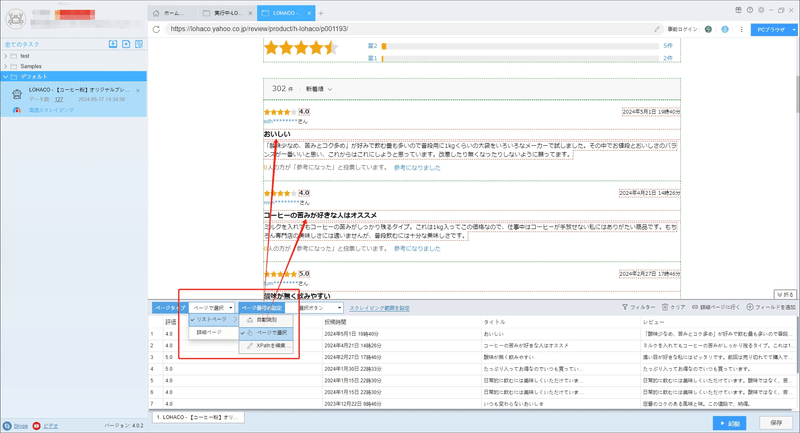Add a new tab with the plus icon
The width and height of the screenshot is (800, 433).
321,13
